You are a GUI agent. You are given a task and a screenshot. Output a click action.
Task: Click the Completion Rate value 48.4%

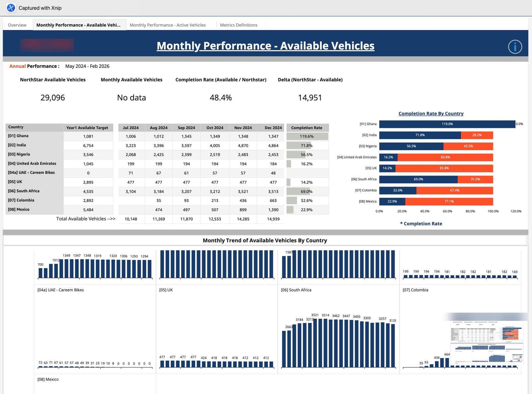point(221,98)
